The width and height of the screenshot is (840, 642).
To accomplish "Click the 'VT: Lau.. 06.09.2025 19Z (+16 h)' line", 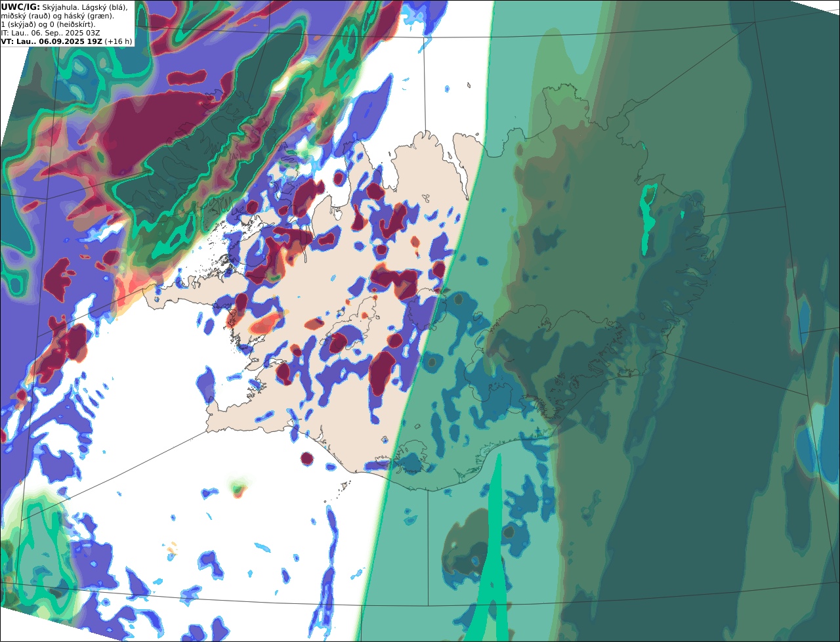I will point(66,41).
